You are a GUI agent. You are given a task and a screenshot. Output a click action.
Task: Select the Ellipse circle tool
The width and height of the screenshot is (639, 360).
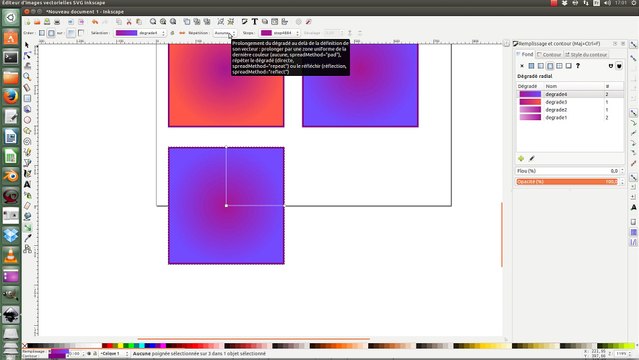27,120
